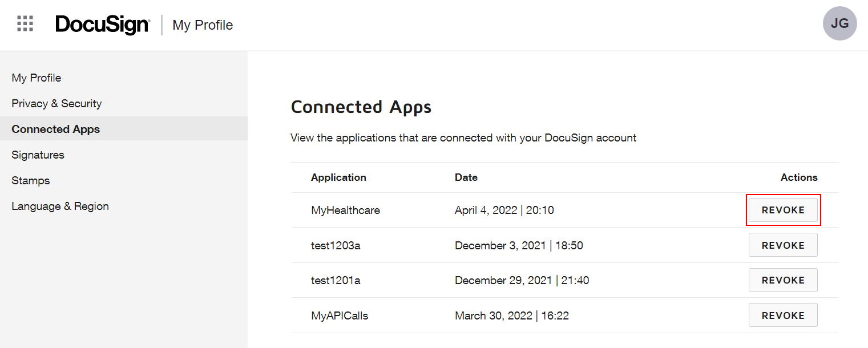This screenshot has width=868, height=348.
Task: Click the test1203a date entry
Action: (518, 246)
